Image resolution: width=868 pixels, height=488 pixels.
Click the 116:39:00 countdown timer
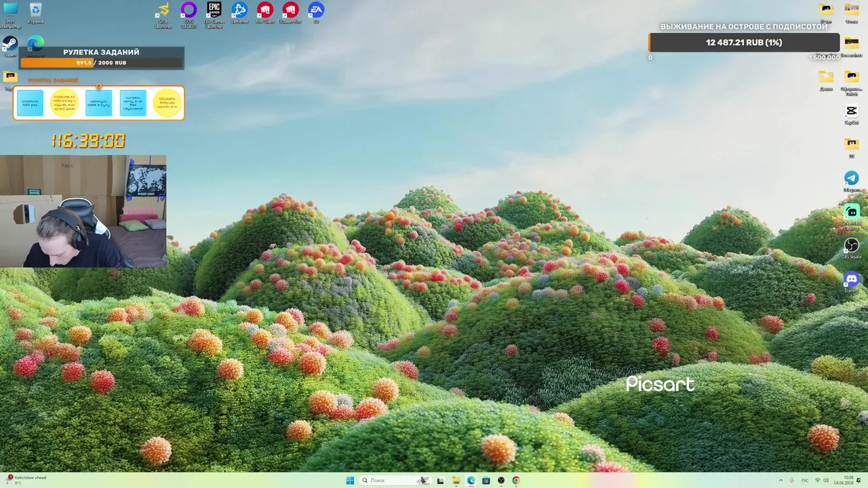tap(88, 141)
